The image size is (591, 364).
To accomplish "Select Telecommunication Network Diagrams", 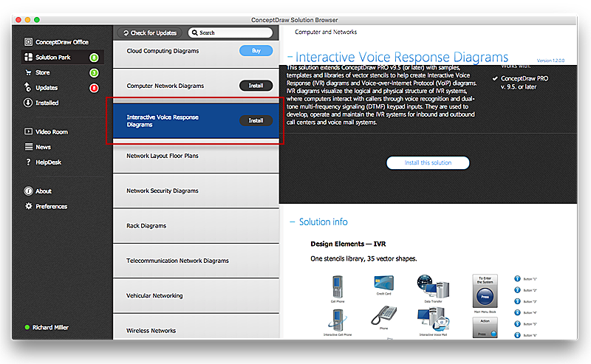I will (x=196, y=261).
